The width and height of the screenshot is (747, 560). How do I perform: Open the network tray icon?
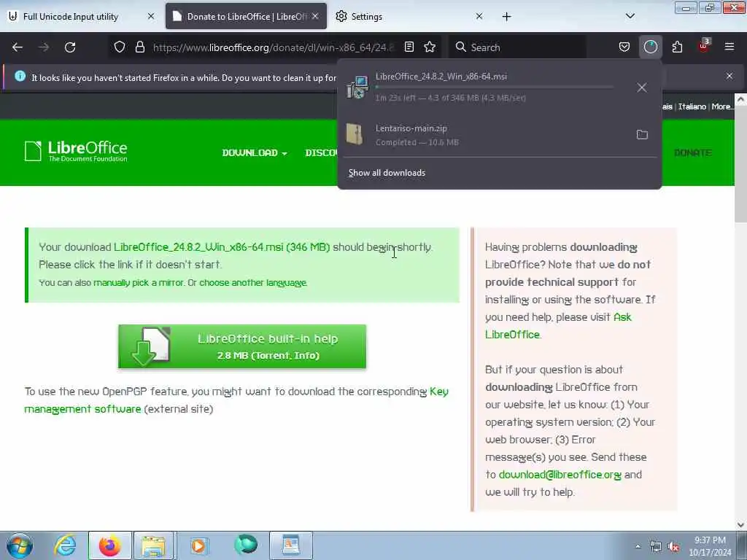click(x=656, y=546)
